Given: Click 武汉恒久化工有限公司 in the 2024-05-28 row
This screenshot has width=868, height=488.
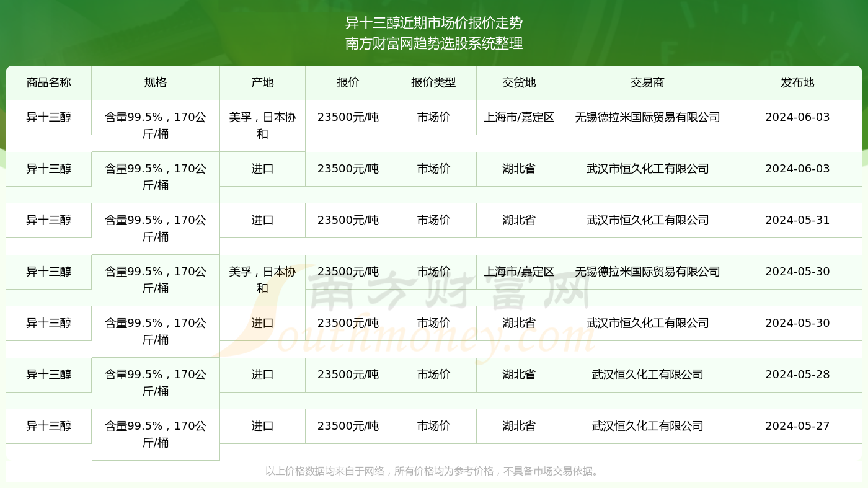Looking at the screenshot, I should pos(648,375).
